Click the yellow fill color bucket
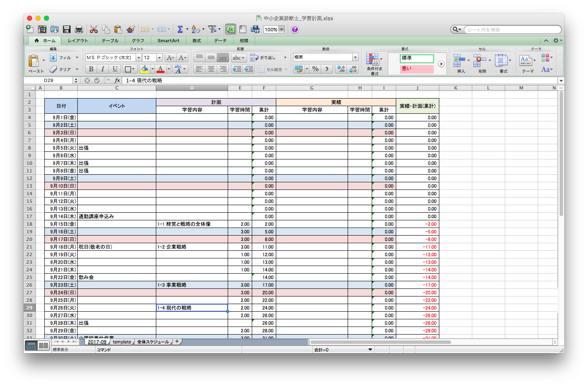The image size is (588, 387). 144,69
